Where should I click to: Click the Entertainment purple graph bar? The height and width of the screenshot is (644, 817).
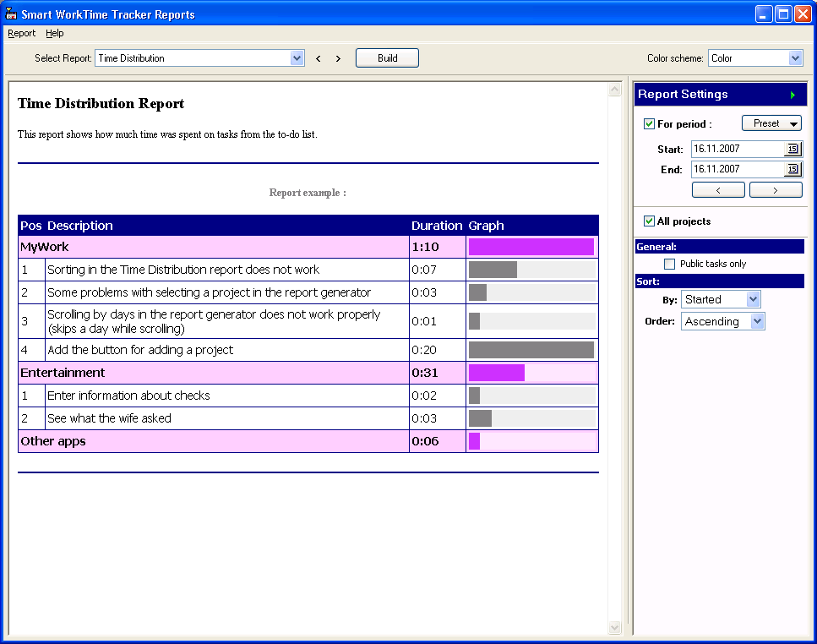point(497,373)
